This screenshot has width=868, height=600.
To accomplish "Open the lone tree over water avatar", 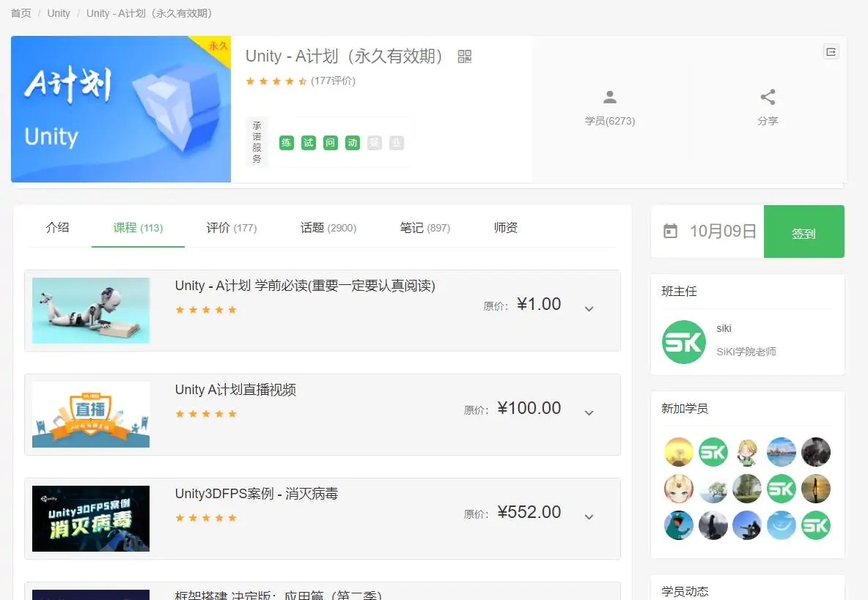I will (x=713, y=489).
